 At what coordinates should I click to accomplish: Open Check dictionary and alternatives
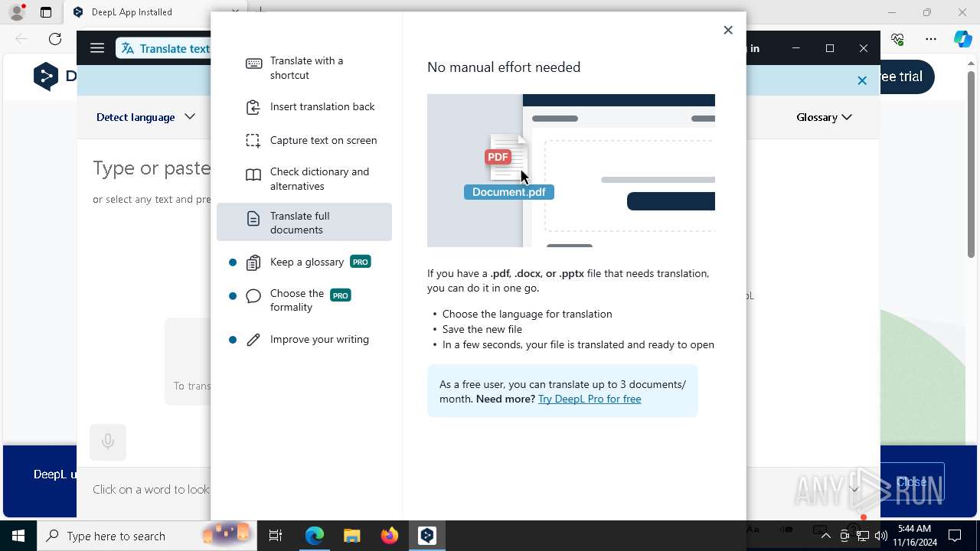(x=304, y=179)
